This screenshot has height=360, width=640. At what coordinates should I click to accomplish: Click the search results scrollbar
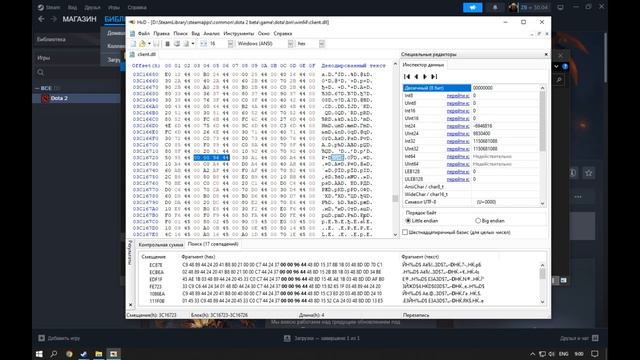[542, 283]
